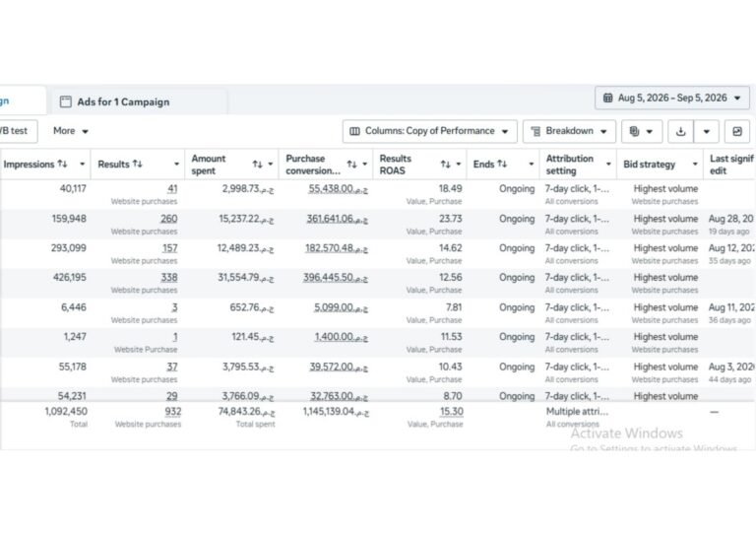Click ROAS cell 7.81

point(454,307)
